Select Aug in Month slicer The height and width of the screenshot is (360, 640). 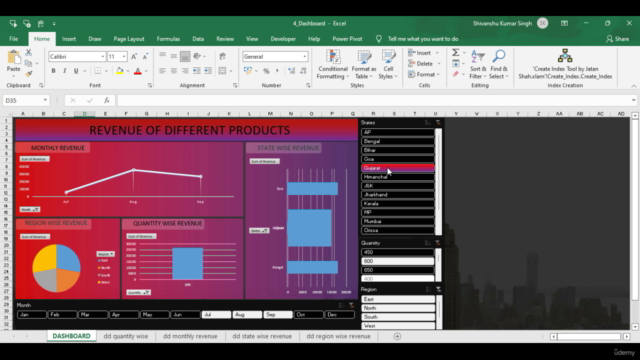(x=247, y=315)
